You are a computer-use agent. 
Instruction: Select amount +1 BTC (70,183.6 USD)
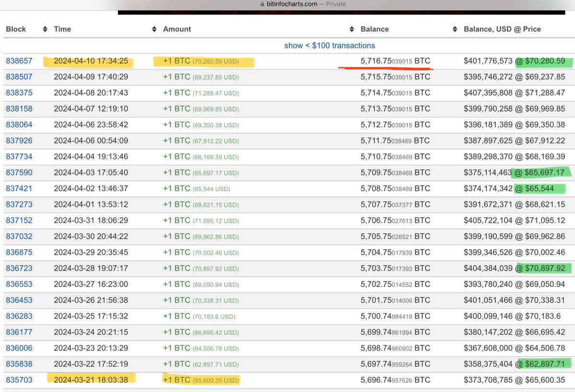point(199,316)
